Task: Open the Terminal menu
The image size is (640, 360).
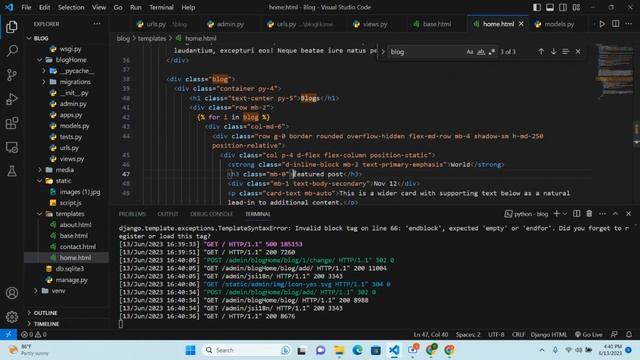Action: point(161,7)
